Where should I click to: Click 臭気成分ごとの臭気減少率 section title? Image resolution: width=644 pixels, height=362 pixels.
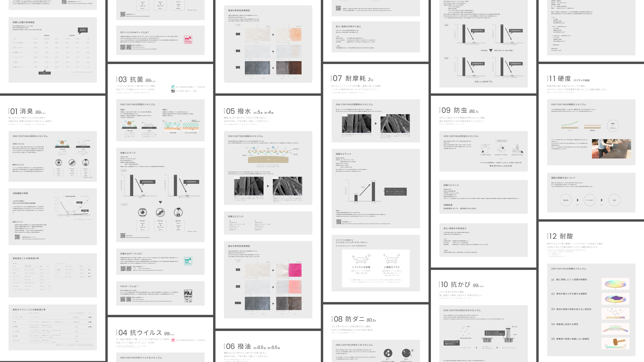pyautogui.click(x=26, y=258)
